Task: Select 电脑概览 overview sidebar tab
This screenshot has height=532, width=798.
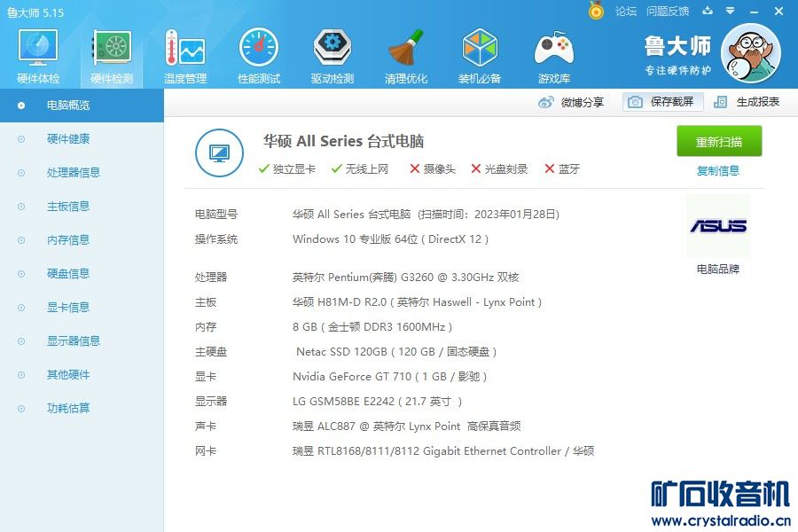Action: 82,106
